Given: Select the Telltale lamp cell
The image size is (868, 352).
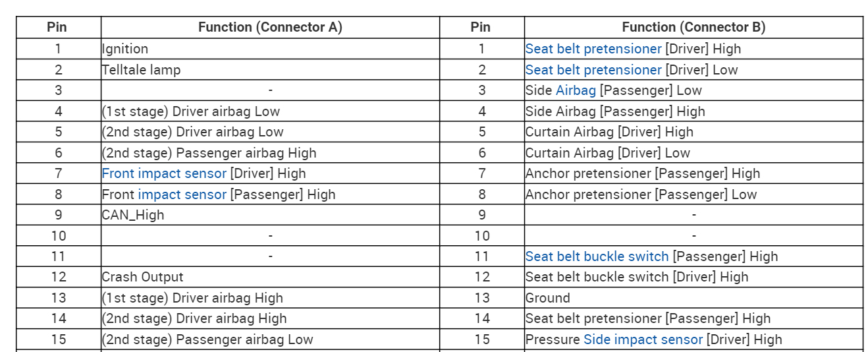Looking at the screenshot, I should click(141, 70).
